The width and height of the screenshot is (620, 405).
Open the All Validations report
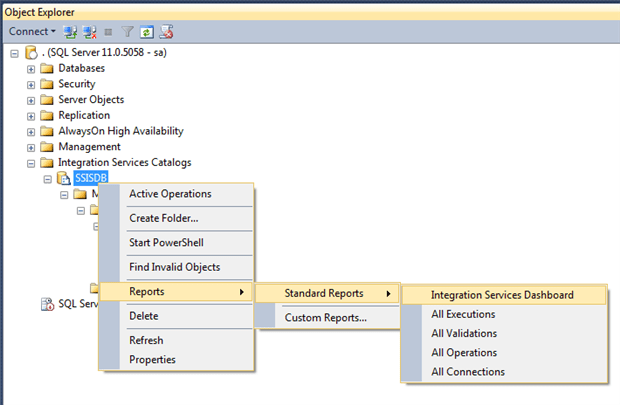pyautogui.click(x=504, y=333)
